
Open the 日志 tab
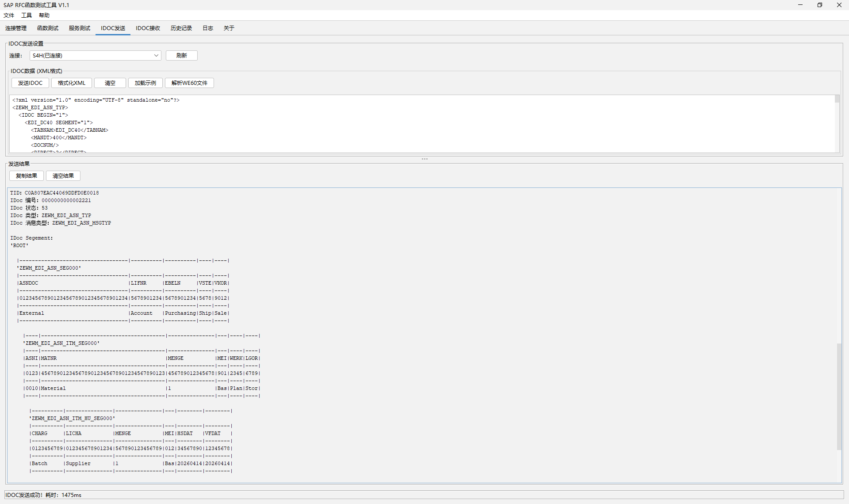[x=208, y=28]
